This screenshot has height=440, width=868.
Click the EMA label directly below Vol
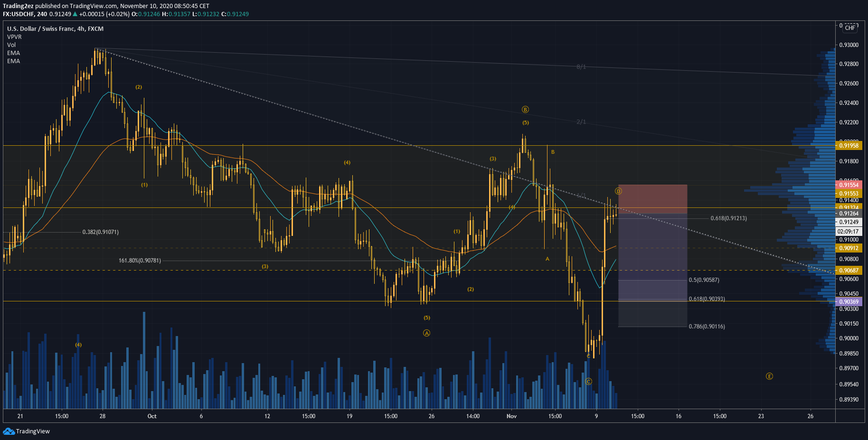pyautogui.click(x=13, y=53)
